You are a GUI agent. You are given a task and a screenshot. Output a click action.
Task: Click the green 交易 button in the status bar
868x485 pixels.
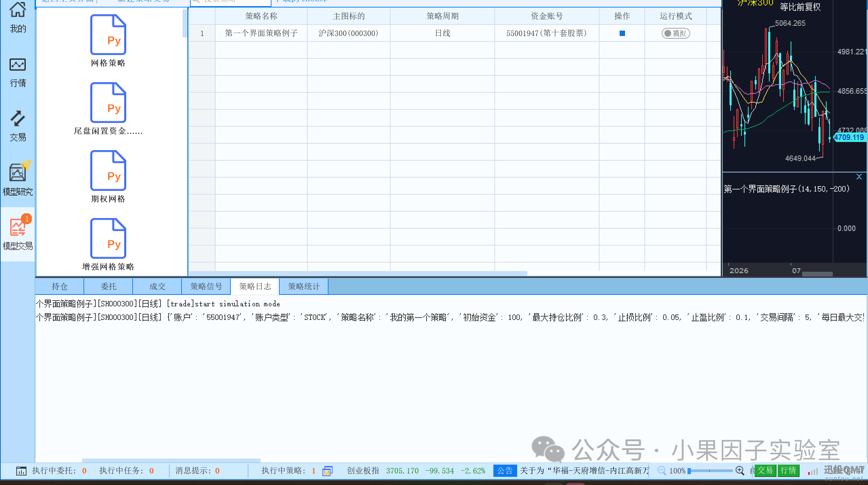pyautogui.click(x=765, y=470)
